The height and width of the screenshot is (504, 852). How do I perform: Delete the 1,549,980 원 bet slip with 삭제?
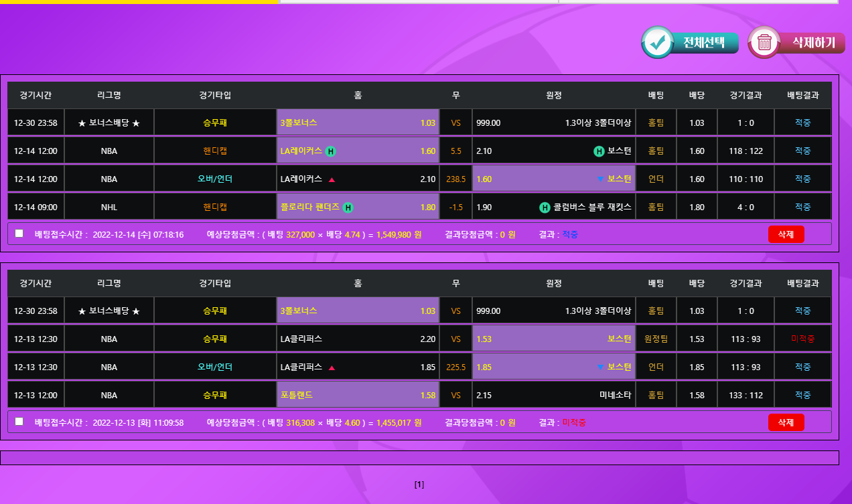[x=786, y=234]
